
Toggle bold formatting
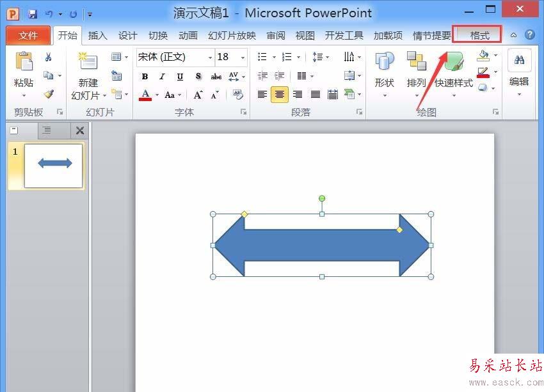[145, 77]
